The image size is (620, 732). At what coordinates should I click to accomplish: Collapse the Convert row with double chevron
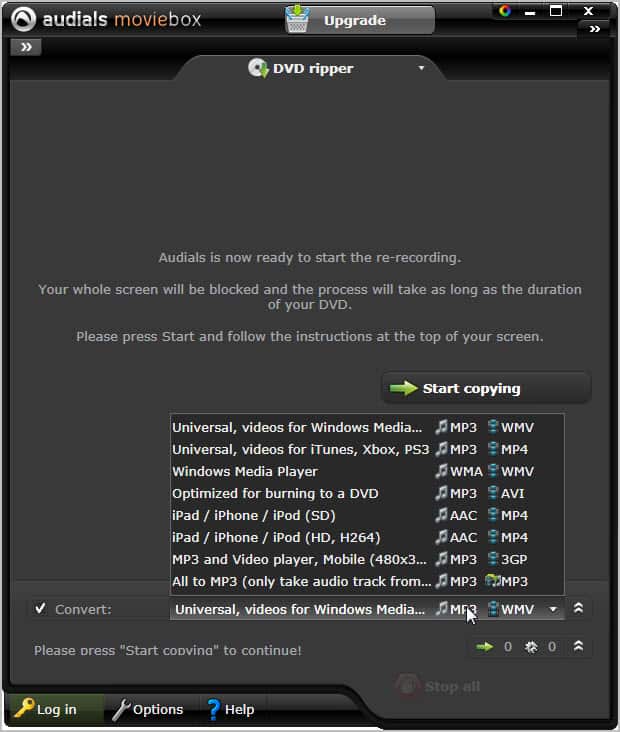click(578, 608)
